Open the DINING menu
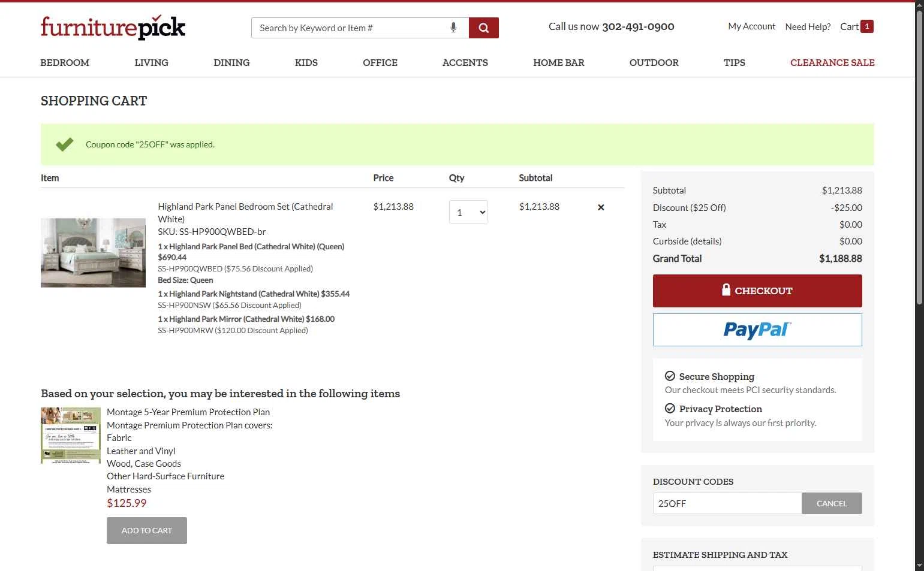This screenshot has height=571, width=924. [231, 62]
